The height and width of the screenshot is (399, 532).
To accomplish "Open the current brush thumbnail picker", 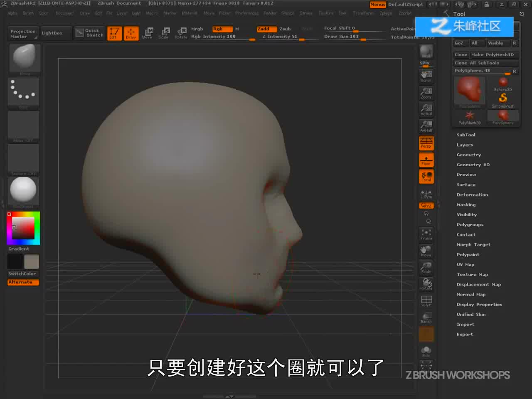I will tap(25, 59).
